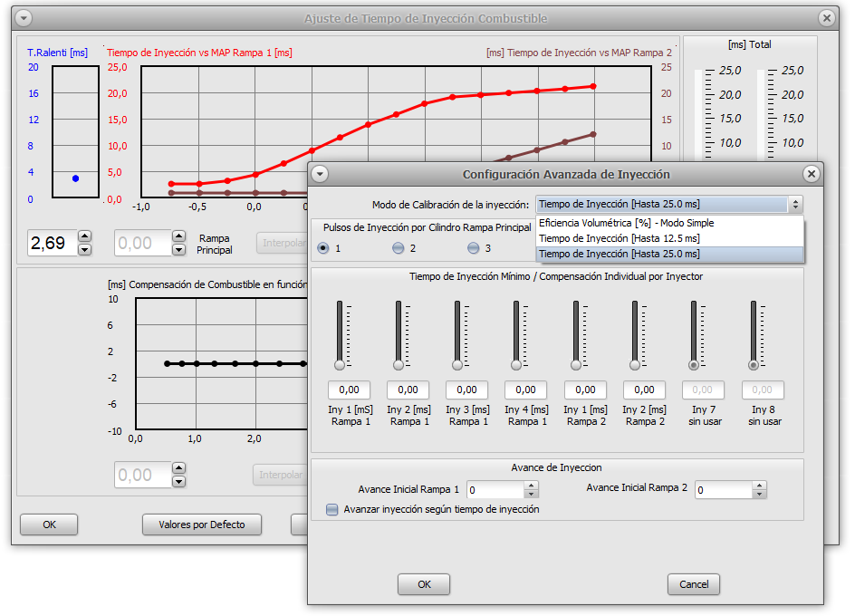Increase the 2,69 T.Ralenti value
This screenshot has height=616, width=855.
(x=84, y=236)
